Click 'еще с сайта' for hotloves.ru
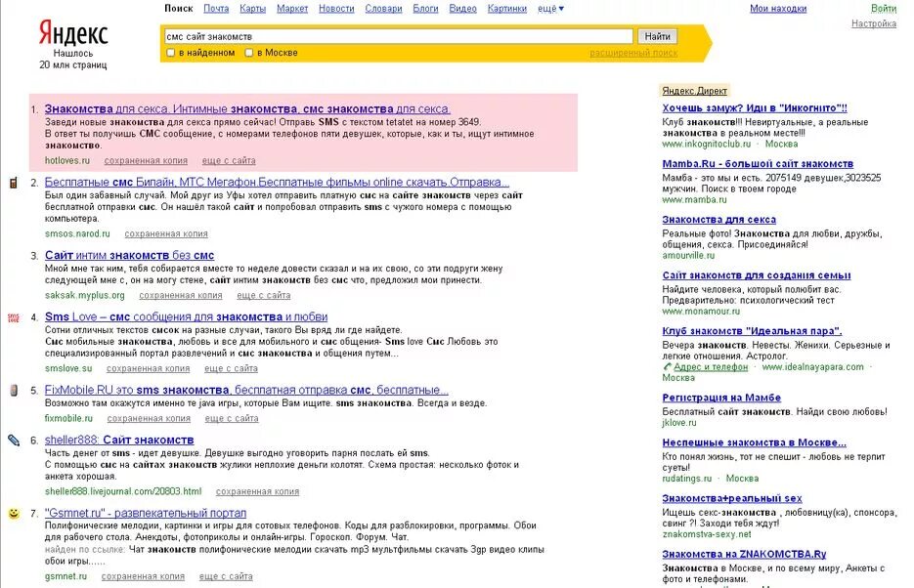The image size is (914, 588). pyautogui.click(x=229, y=161)
